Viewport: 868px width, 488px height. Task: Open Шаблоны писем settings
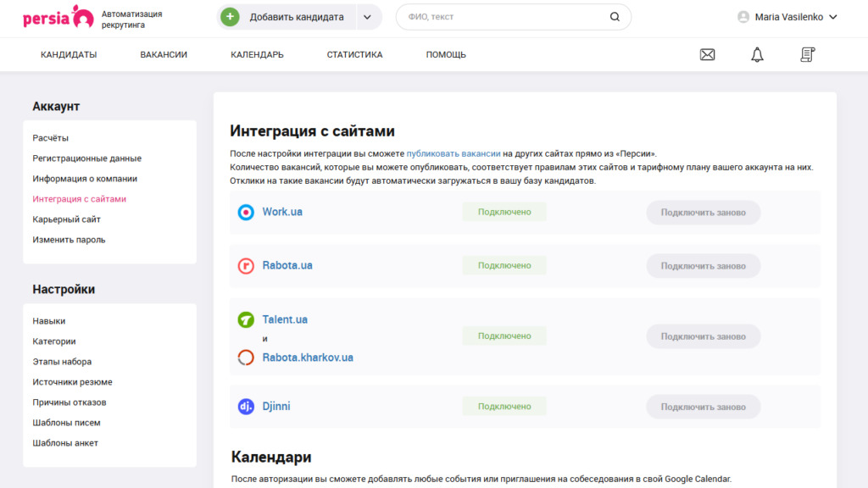click(66, 423)
